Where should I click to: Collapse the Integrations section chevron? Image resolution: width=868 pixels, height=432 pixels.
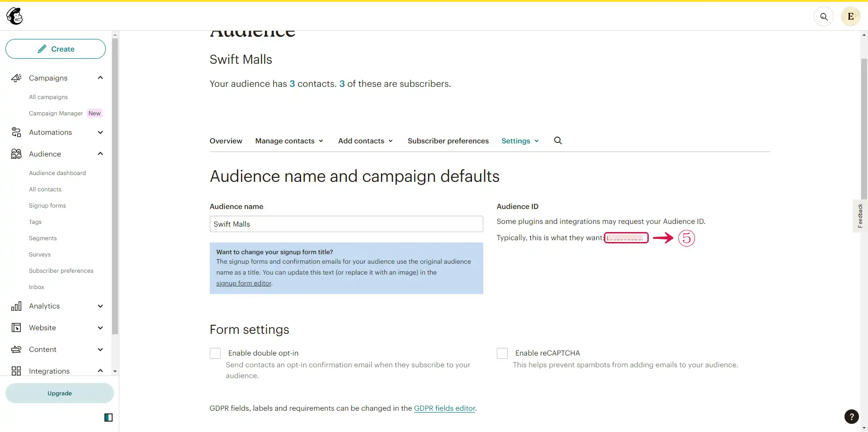click(100, 371)
